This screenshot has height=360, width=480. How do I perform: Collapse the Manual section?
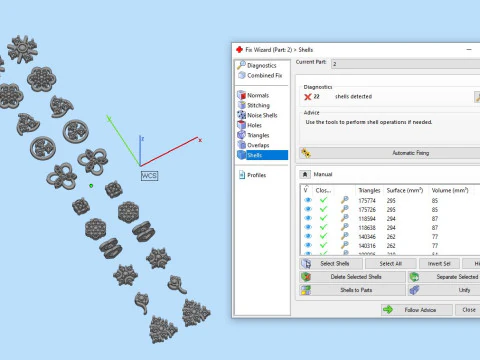[x=305, y=174]
